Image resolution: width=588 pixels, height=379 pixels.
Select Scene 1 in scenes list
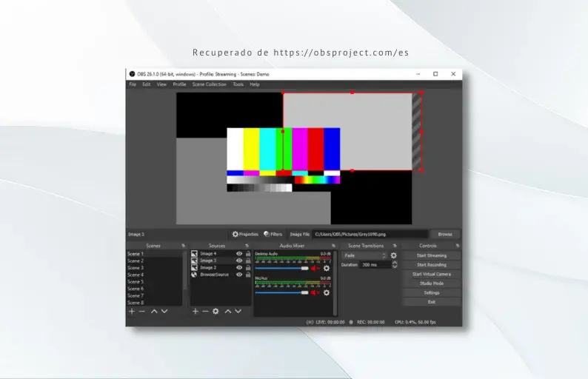pyautogui.click(x=155, y=254)
